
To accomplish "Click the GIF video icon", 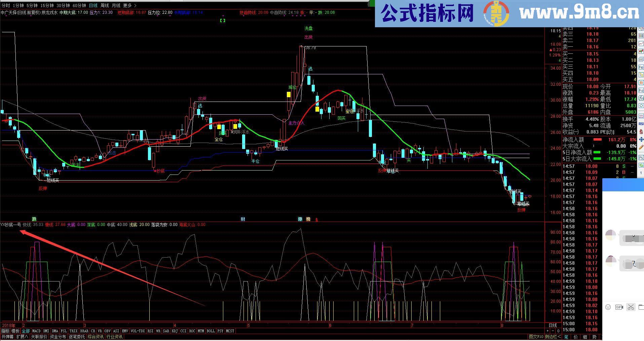I will point(619,307).
